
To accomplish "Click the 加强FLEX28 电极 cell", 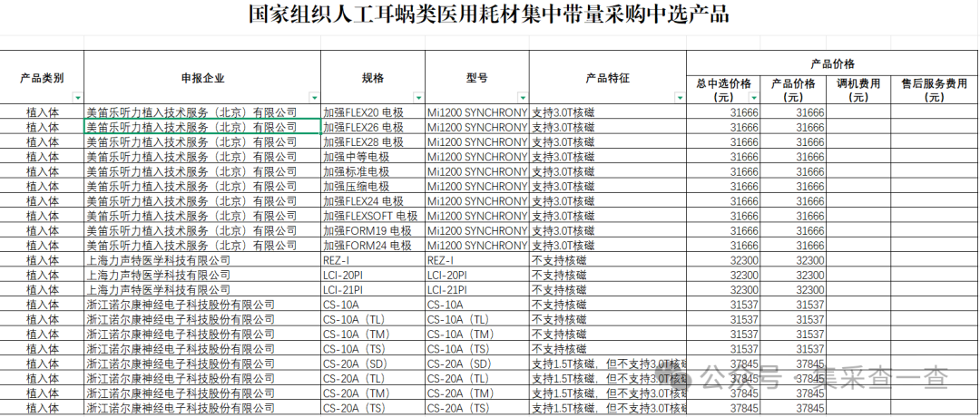I will click(373, 141).
